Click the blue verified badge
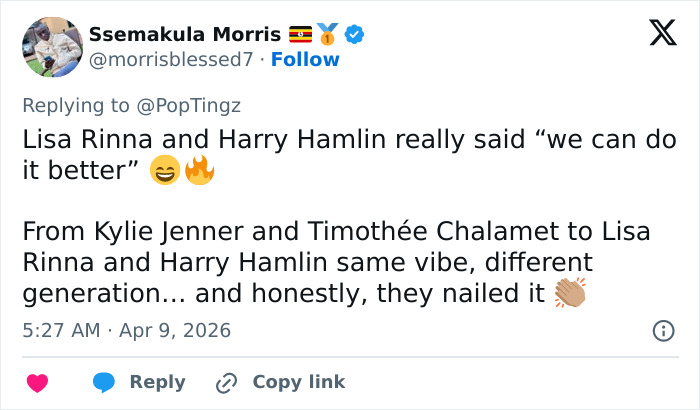This screenshot has width=700, height=410. coord(354,35)
